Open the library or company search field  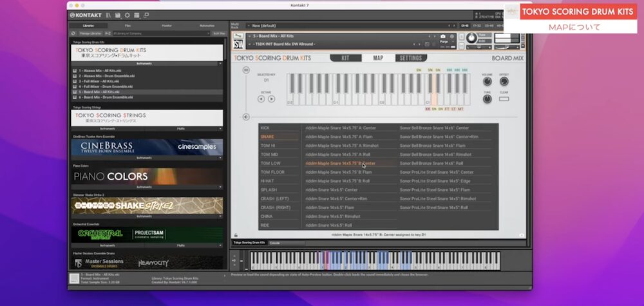(x=160, y=33)
